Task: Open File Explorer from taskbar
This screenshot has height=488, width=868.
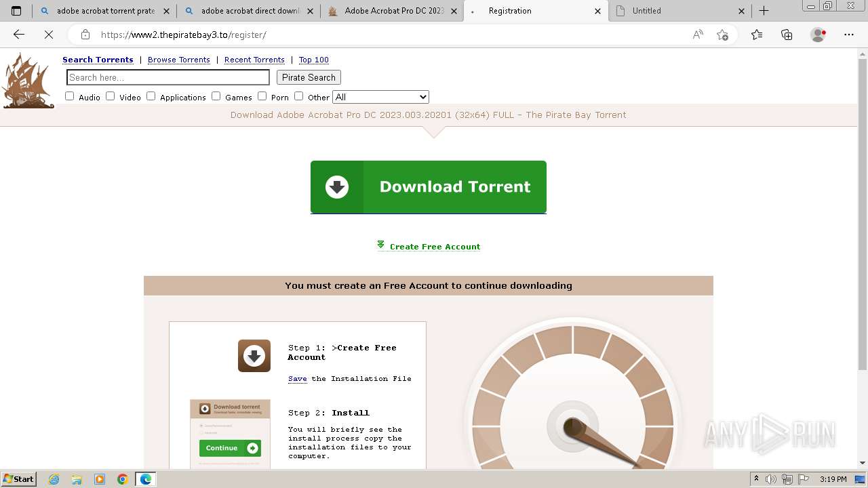Action: click(x=77, y=479)
